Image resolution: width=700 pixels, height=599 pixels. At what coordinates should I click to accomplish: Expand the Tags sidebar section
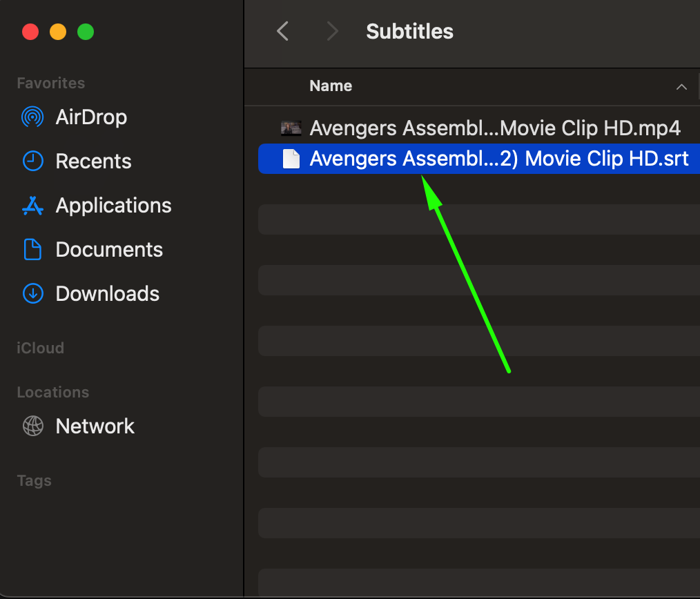[34, 481]
